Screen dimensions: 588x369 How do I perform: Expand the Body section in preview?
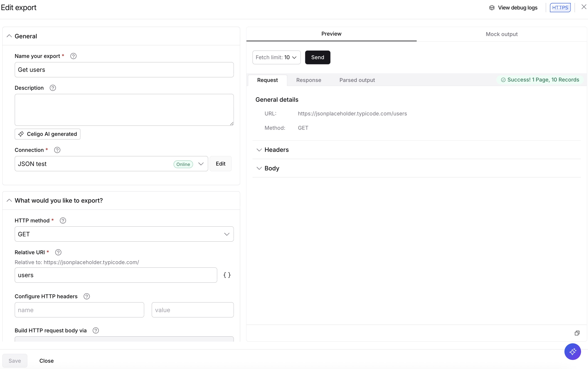(x=259, y=168)
